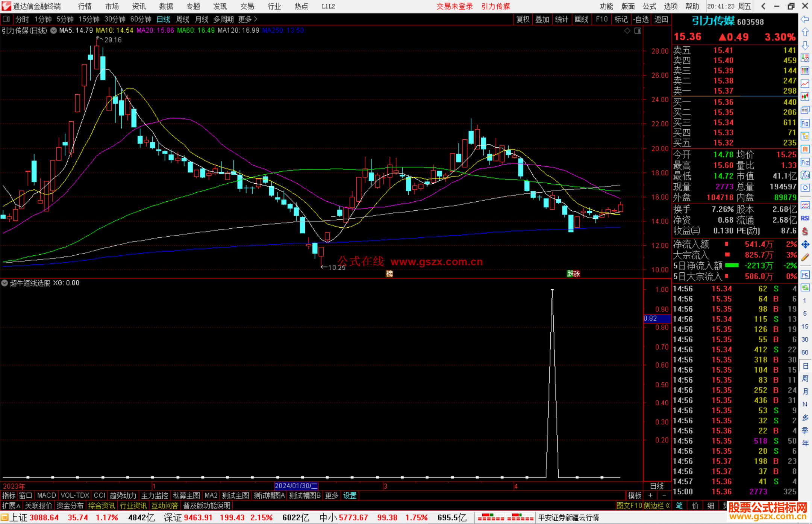This screenshot has width=812, height=524.
Task: Click the 2024/01/30 date marker on timeline
Action: click(296, 486)
